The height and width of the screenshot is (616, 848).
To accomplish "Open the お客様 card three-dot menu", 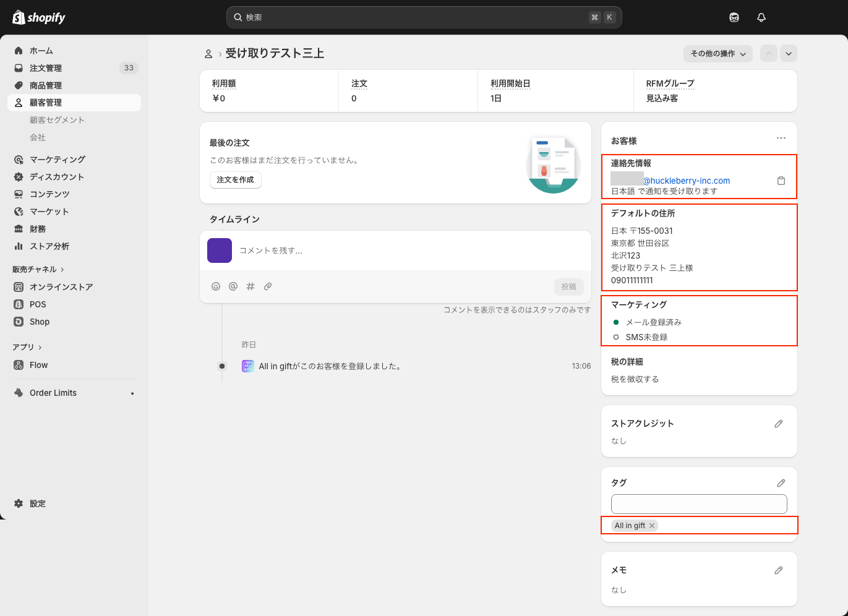I will (x=781, y=138).
